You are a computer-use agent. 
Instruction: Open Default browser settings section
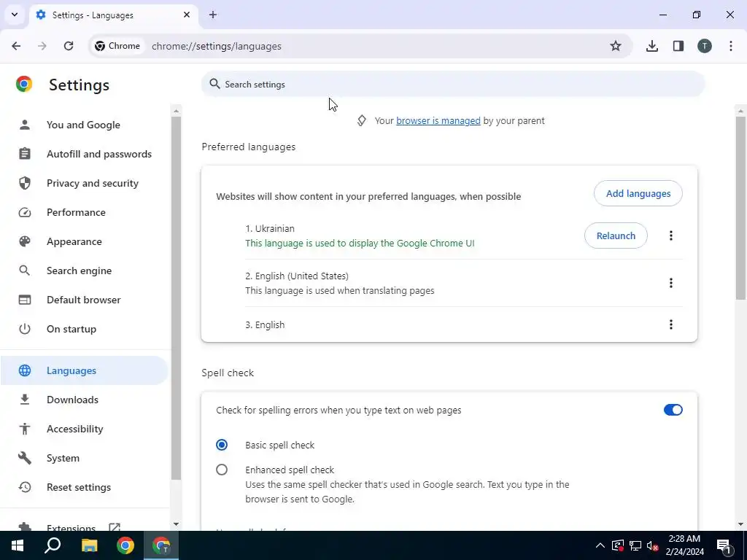coord(83,300)
